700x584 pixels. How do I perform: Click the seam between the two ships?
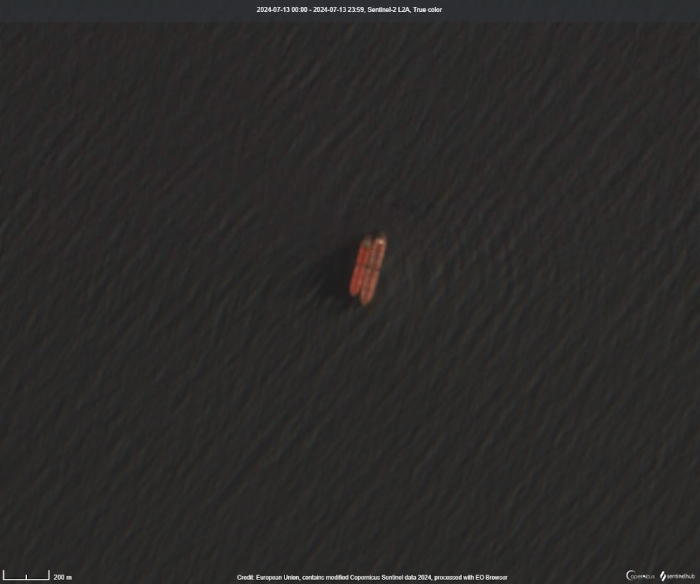[x=367, y=270]
